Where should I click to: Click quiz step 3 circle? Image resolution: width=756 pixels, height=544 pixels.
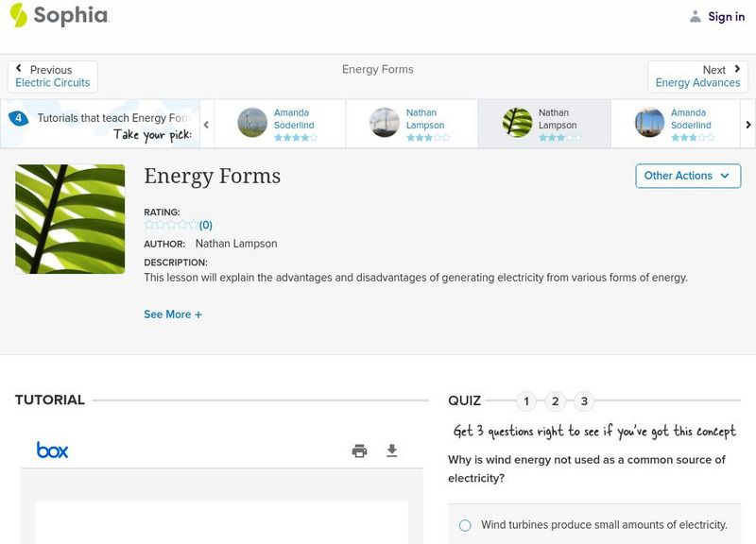pos(584,400)
